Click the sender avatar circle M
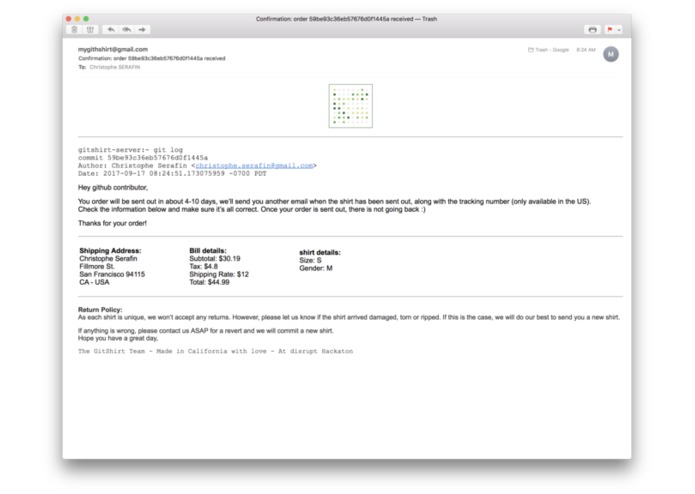The image size is (695, 494). [611, 54]
